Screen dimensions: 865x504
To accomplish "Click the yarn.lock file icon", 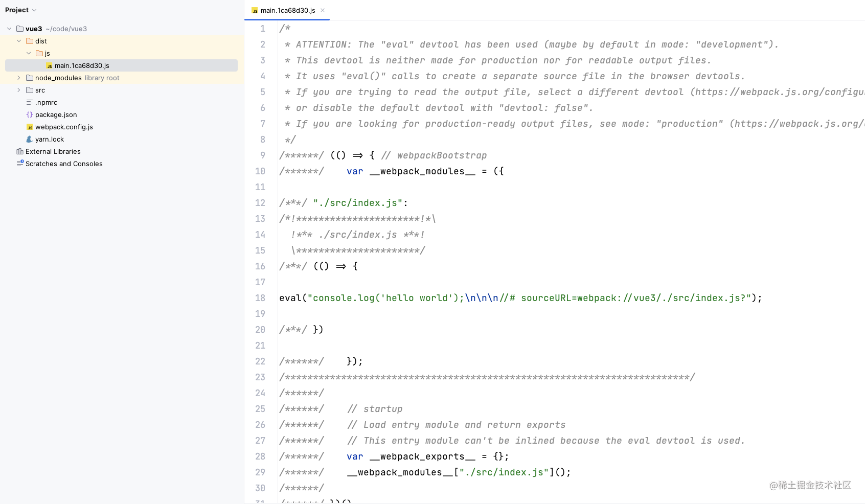I will tap(30, 139).
